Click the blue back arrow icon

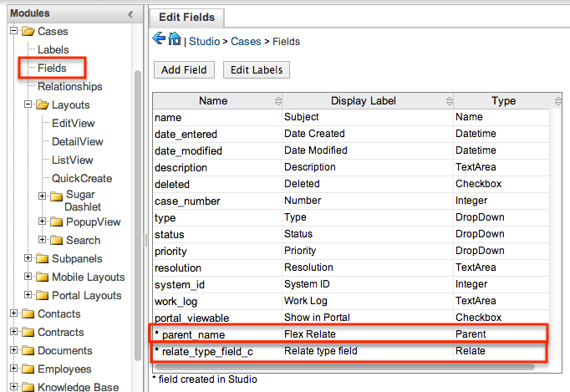coord(160,39)
